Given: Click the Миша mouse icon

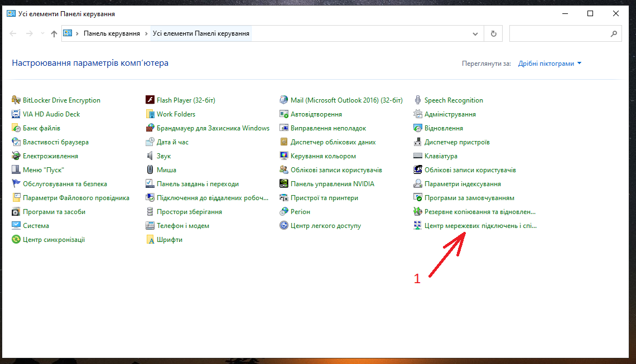Looking at the screenshot, I should (150, 170).
